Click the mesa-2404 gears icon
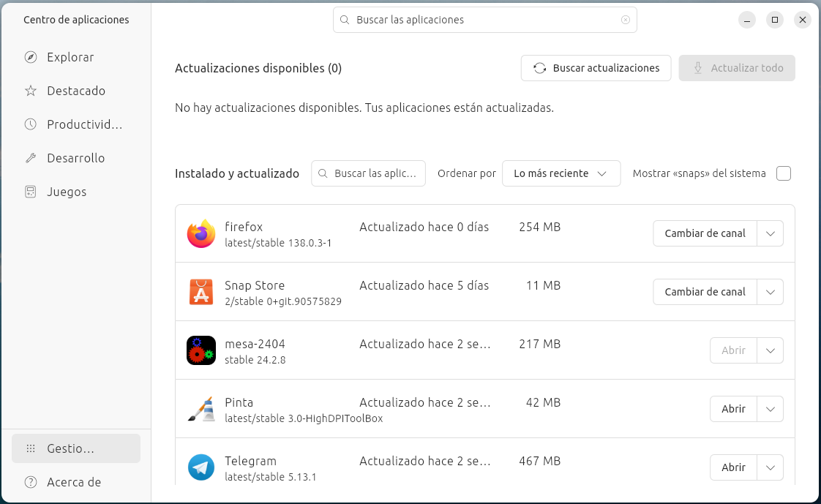 click(200, 350)
